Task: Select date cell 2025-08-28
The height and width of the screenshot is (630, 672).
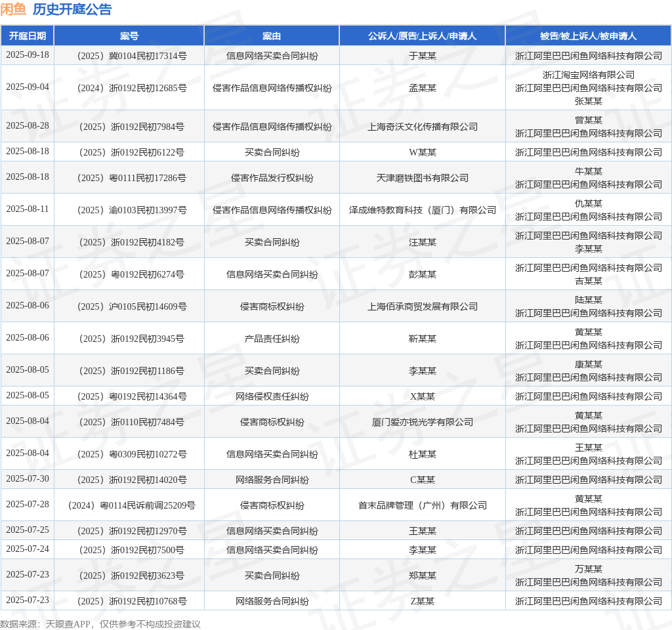Action: pos(28,125)
